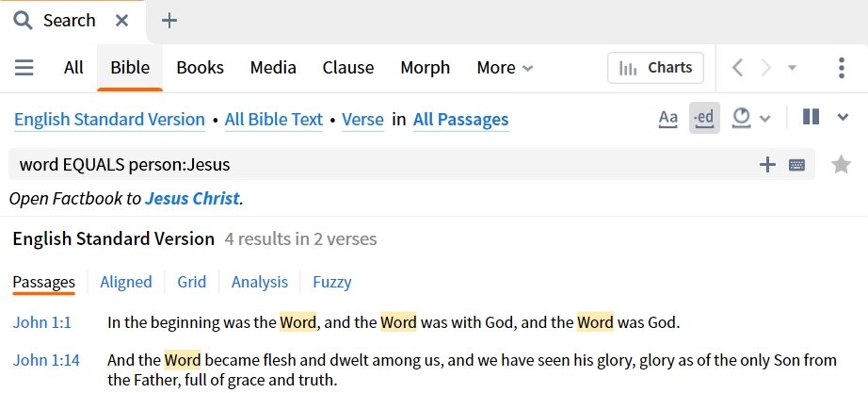Open the search ranking circle dropdown
868x393 pixels.
[x=750, y=118]
